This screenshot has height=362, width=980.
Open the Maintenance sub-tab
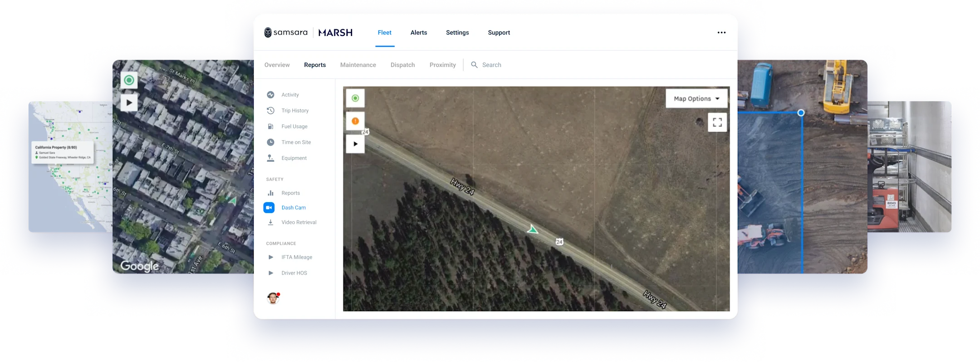click(x=358, y=65)
